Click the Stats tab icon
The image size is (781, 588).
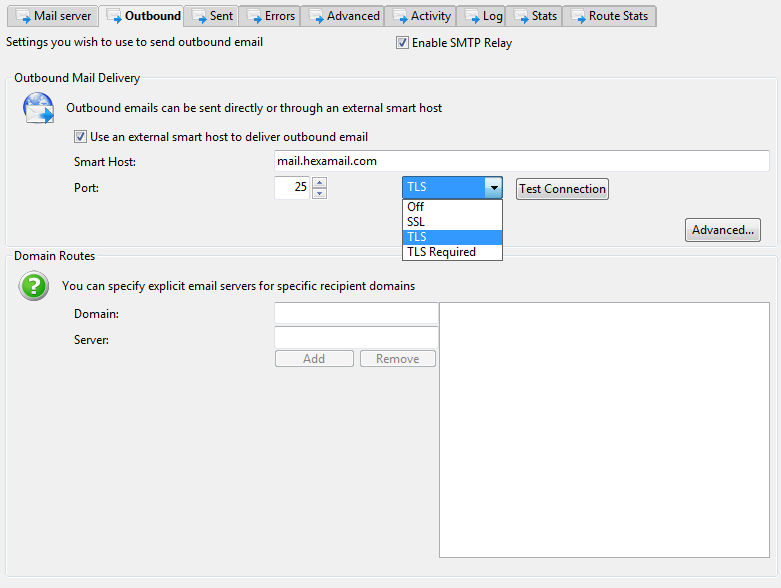(520, 16)
